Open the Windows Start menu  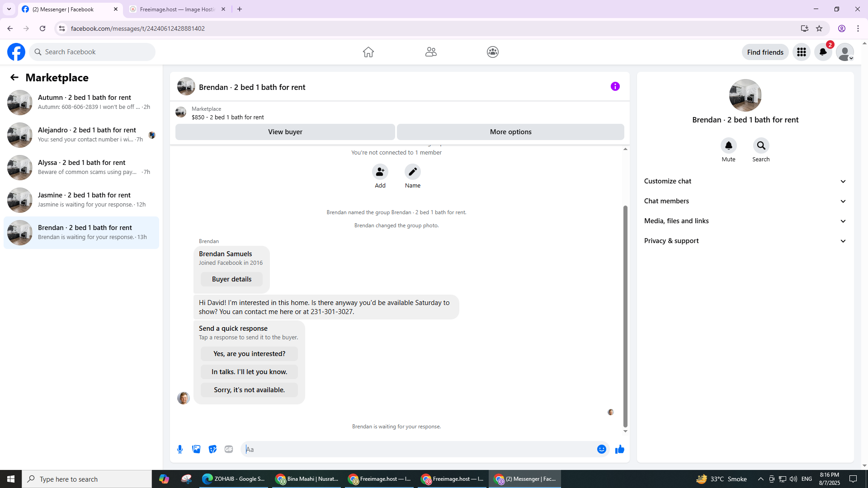(x=11, y=479)
